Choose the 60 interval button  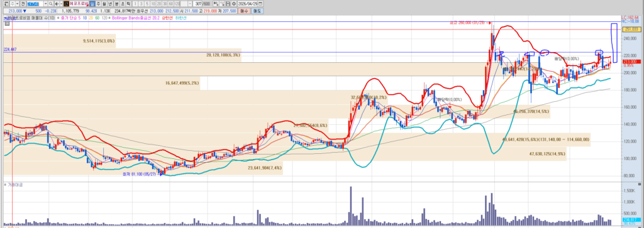[171, 4]
